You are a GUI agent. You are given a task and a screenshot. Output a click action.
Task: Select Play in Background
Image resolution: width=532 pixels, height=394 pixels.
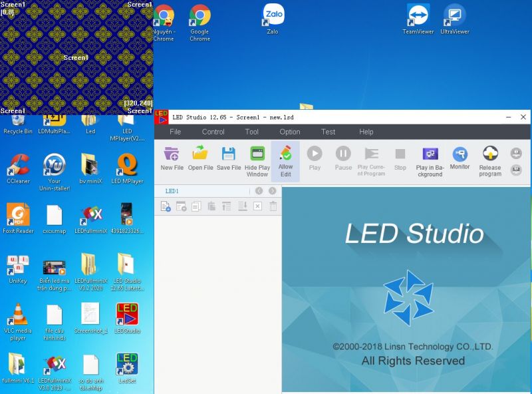[430, 160]
